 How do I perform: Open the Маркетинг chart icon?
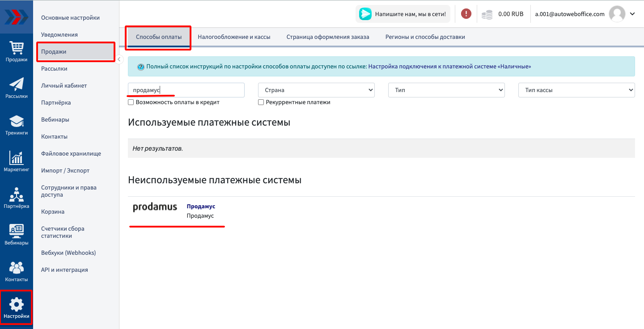coord(17,157)
